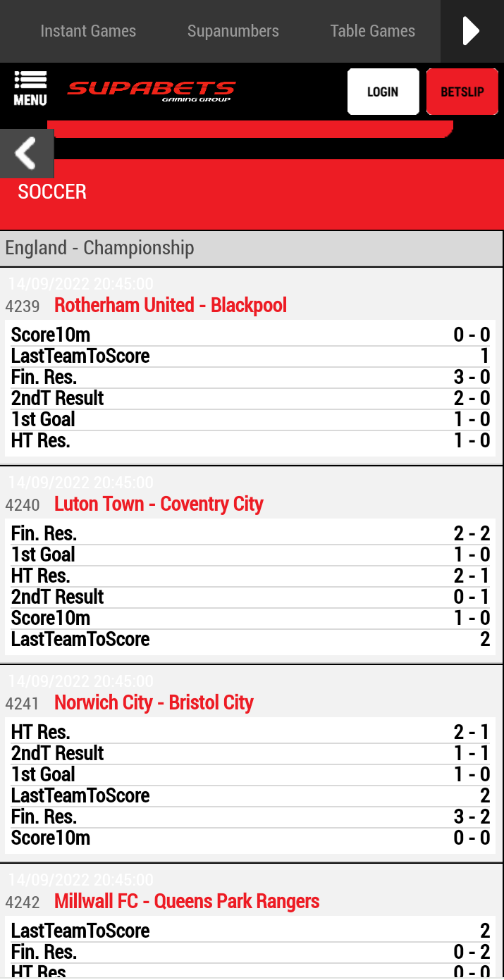The image size is (504, 980).
Task: Click Rotherham's Score10m 0 - 0 row
Action: 250,335
